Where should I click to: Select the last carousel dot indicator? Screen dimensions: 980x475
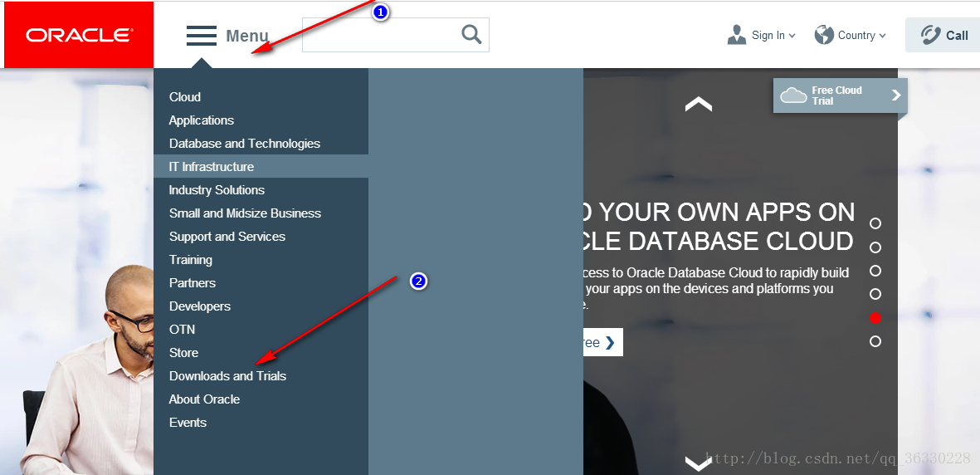875,341
